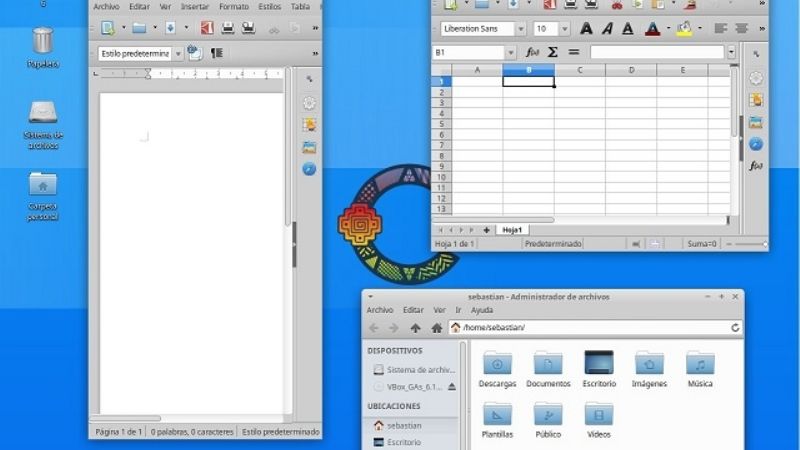Viewport: 800px width, 450px height.
Task: Reload the /home/sebastian/ folder view
Action: (x=735, y=328)
